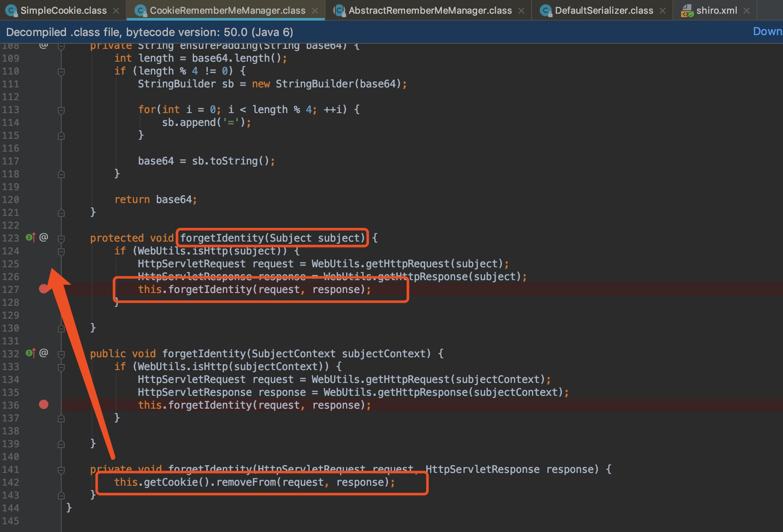
Task: Click 'WebUtils.getHttpRequest(subject)' on line 125
Action: (407, 264)
